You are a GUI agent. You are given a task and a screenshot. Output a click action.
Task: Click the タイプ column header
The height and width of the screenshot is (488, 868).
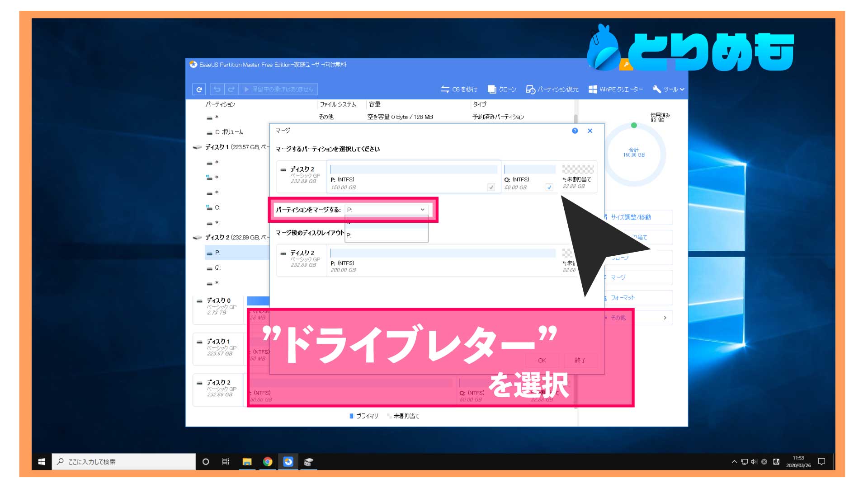[480, 104]
